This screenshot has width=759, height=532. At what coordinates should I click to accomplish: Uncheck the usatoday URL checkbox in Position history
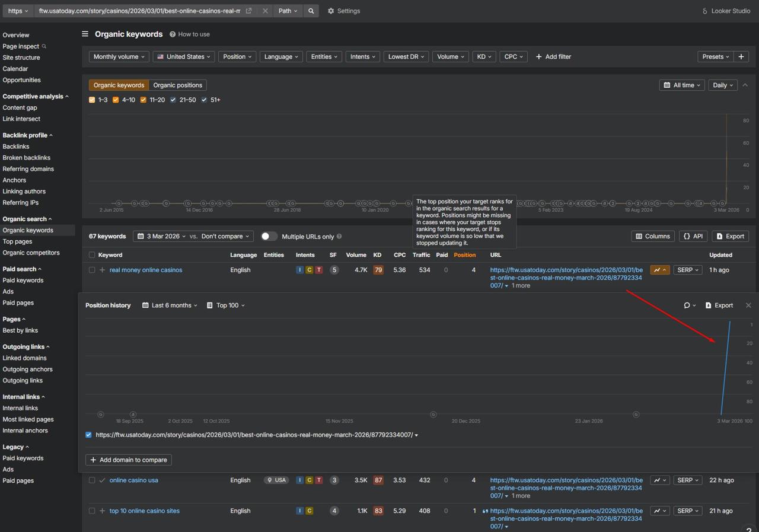coord(89,435)
